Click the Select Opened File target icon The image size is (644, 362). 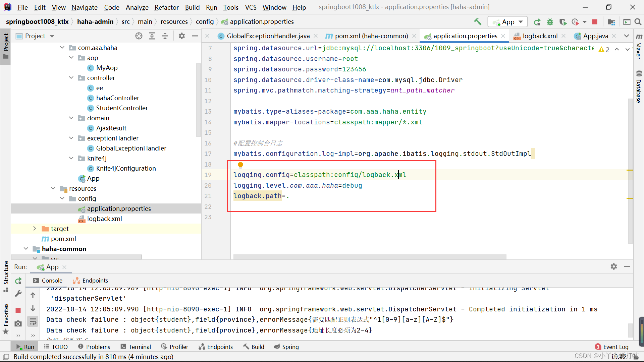139,36
